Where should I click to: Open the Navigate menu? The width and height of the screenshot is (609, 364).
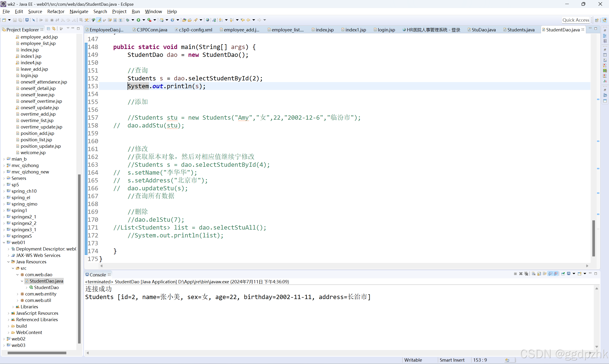79,11
